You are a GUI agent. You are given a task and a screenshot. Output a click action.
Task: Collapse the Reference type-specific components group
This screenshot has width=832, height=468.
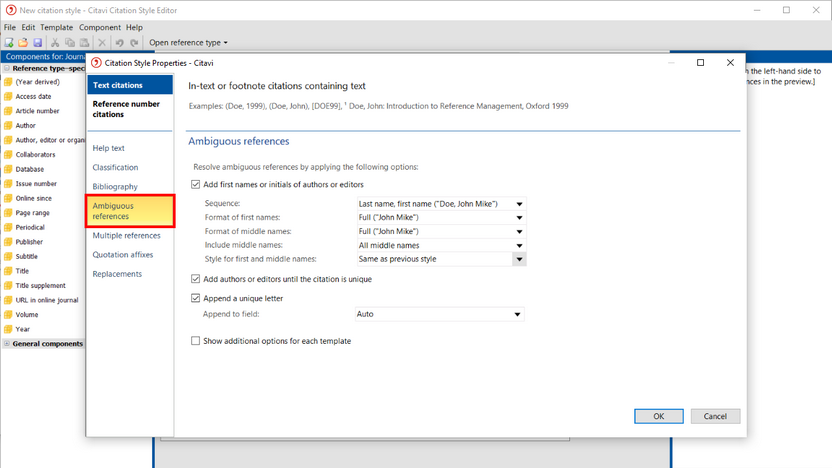(7, 68)
